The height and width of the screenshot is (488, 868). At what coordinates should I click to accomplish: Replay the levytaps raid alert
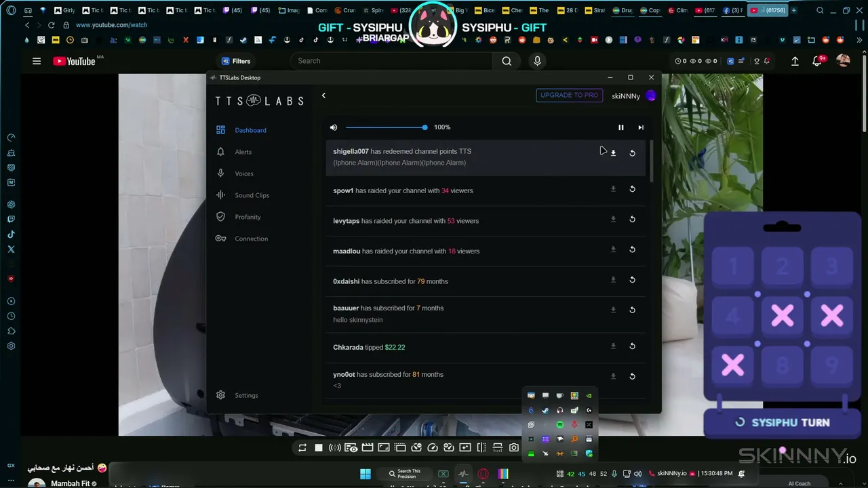[632, 219]
